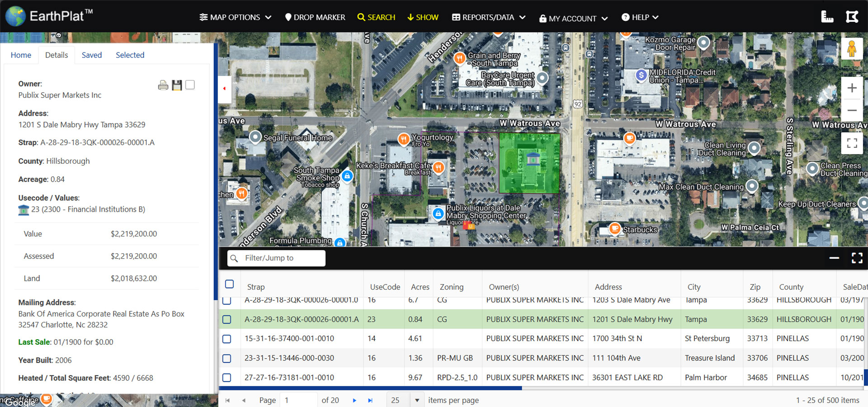Click SEARCH in top bar
The width and height of the screenshot is (868, 407).
tap(376, 17)
